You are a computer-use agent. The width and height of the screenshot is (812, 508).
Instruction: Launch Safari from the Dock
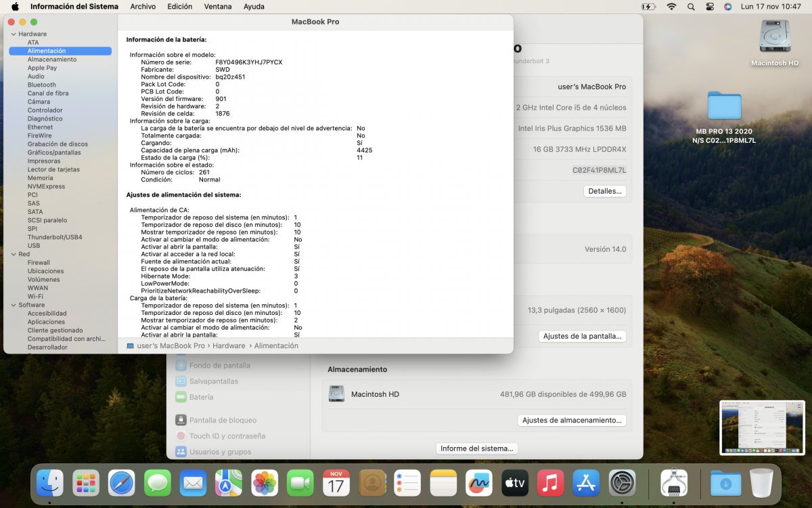[x=122, y=483]
